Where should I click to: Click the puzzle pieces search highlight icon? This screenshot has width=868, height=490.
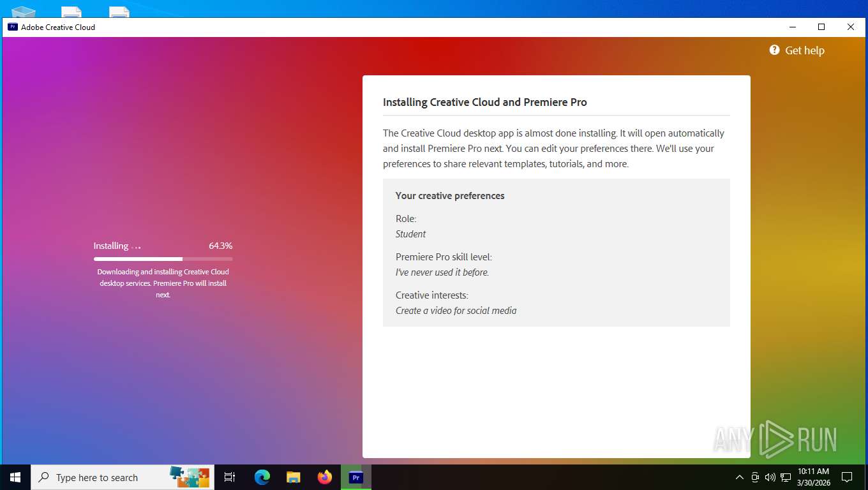click(190, 477)
